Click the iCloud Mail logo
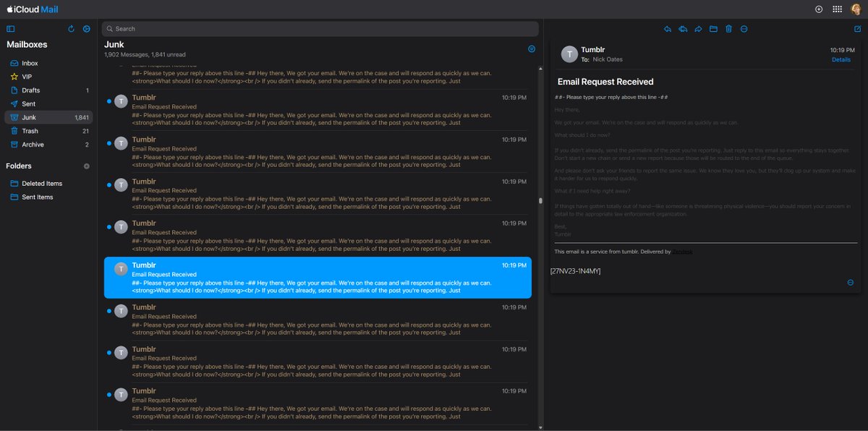The height and width of the screenshot is (431, 868). coord(33,9)
